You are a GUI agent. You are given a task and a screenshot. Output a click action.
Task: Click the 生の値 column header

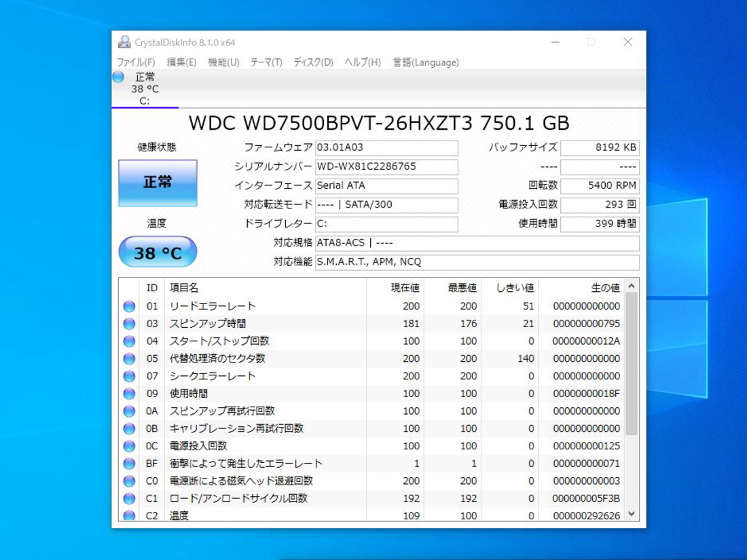581,288
